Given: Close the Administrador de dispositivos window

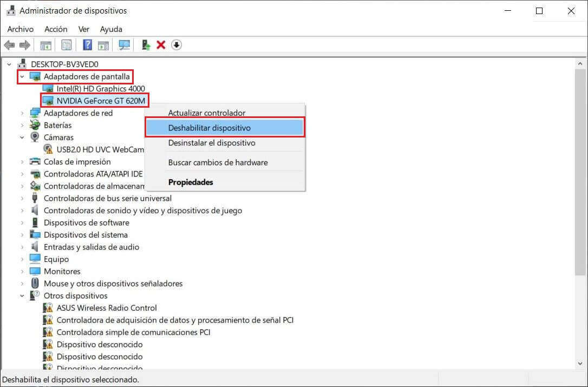Looking at the screenshot, I should pyautogui.click(x=571, y=11).
